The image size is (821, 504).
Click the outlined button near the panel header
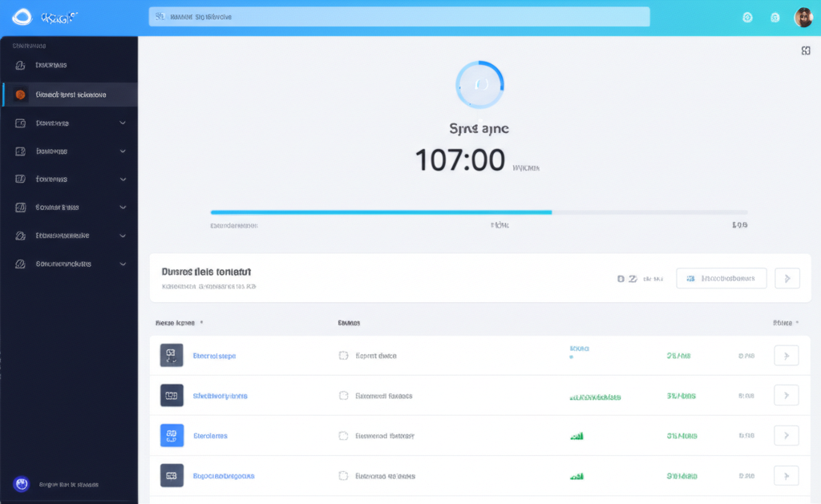[721, 278]
